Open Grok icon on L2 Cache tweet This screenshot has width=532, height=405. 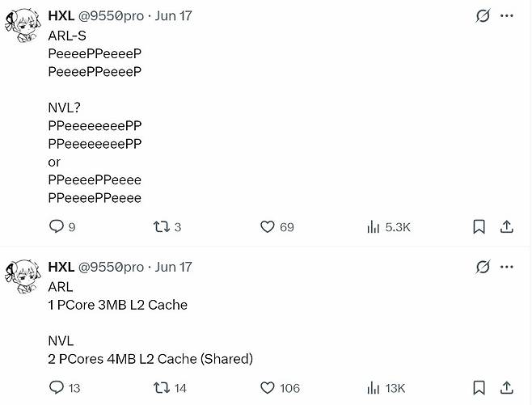(483, 267)
